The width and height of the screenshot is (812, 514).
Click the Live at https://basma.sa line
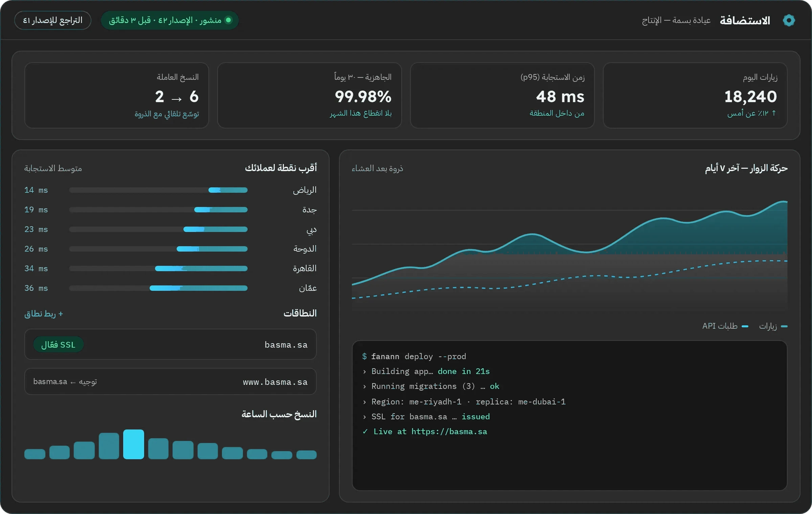(x=425, y=431)
